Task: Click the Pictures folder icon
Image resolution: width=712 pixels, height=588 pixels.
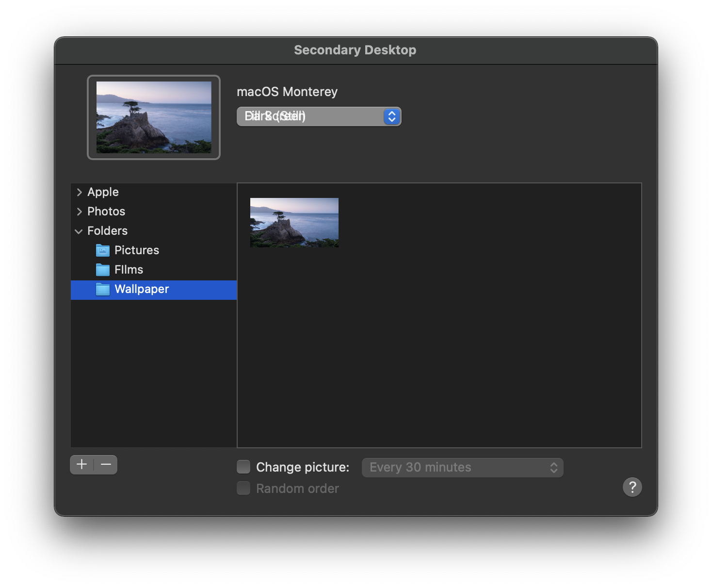Action: click(x=103, y=250)
